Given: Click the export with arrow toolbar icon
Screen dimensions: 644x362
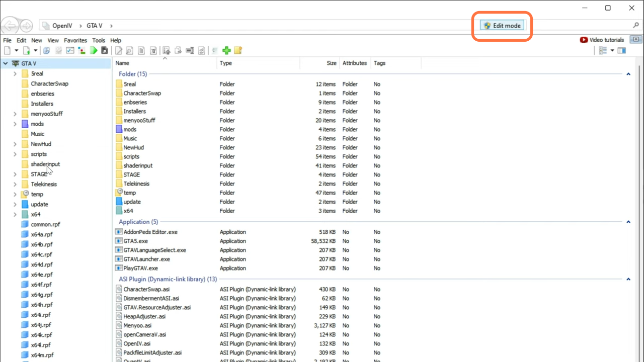Looking at the screenshot, I should 166,50.
